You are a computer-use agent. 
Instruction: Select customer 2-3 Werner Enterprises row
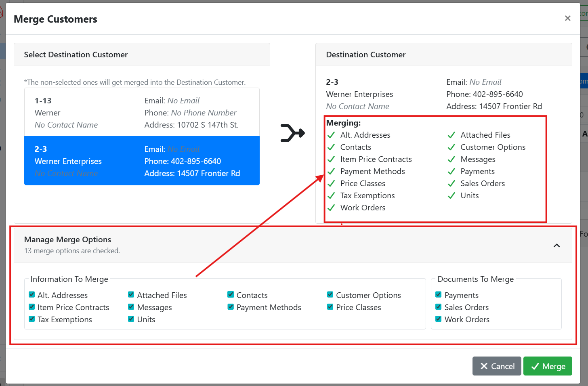(142, 161)
